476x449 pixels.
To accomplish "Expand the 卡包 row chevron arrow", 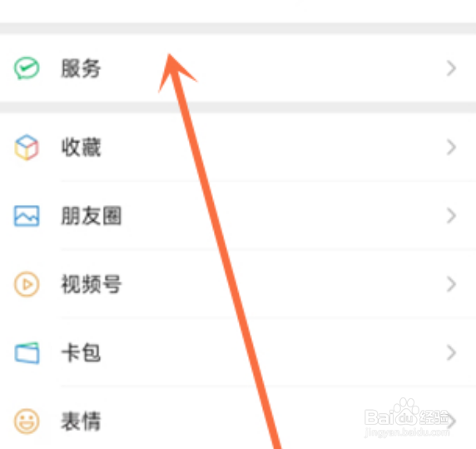I will tap(451, 352).
